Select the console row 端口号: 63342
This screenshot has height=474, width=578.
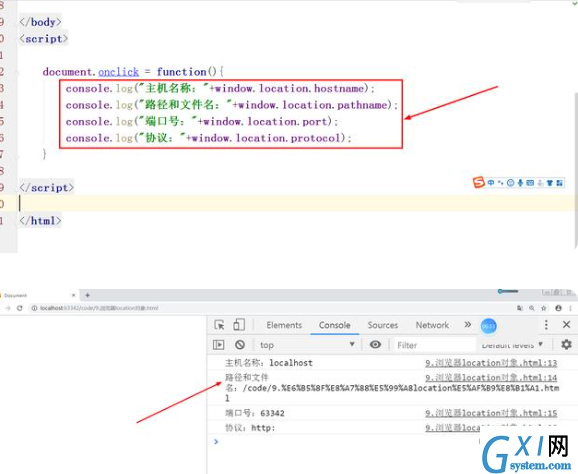(255, 413)
